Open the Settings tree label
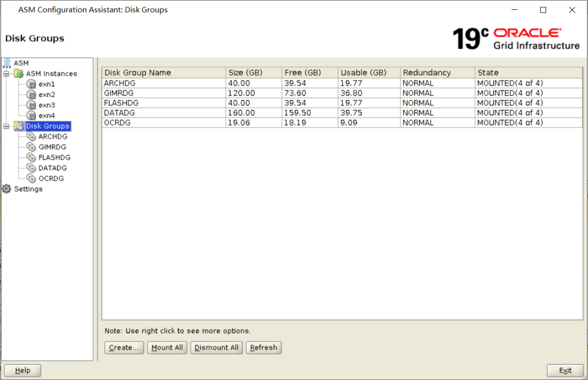588x380 pixels. click(28, 189)
